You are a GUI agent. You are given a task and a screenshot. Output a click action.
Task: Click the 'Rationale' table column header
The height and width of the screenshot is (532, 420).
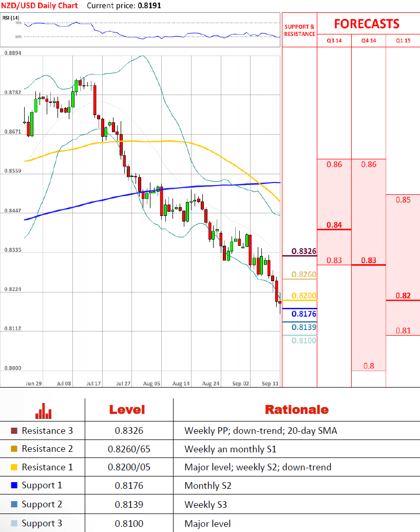click(x=297, y=410)
